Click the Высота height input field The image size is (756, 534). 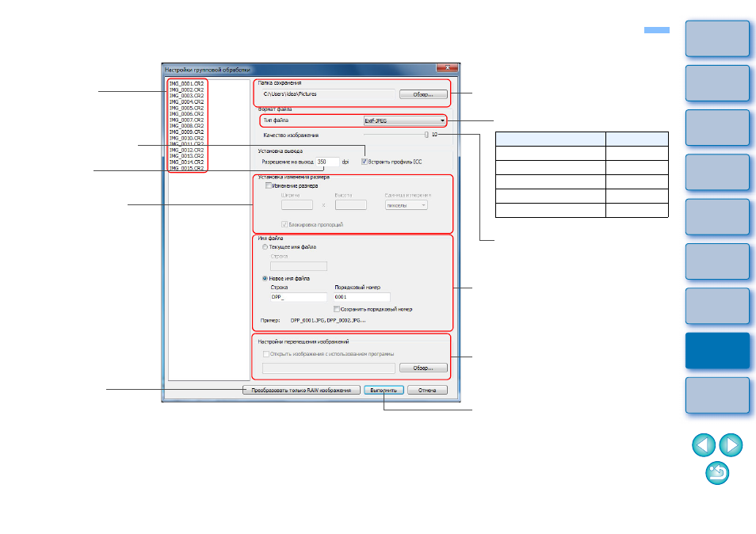tap(351, 205)
